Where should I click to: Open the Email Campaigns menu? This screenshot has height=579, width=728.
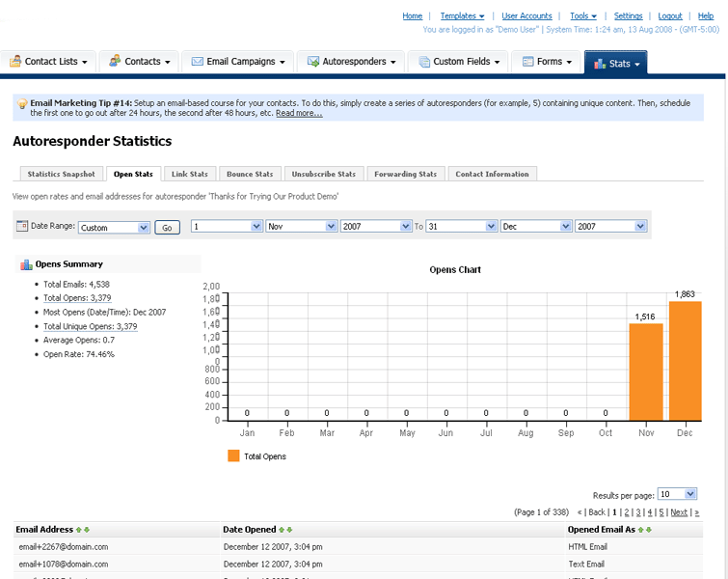(x=238, y=62)
